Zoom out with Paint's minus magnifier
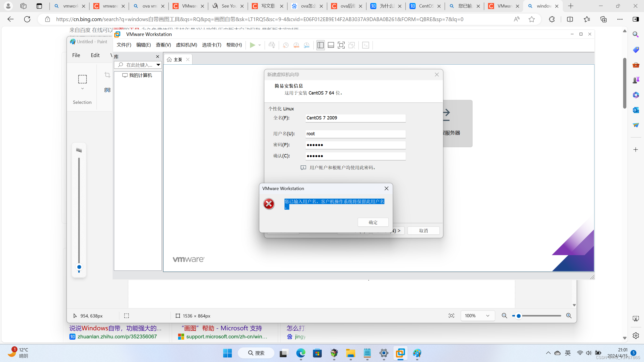Viewport: 644px width, 362px height. 504,316
